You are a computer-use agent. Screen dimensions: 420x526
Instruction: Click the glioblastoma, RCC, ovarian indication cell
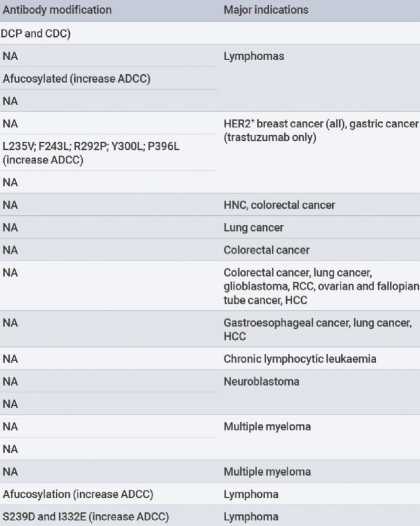[320, 286]
